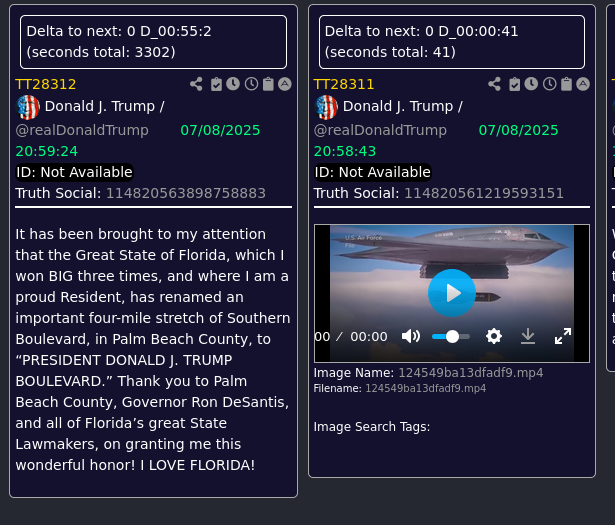Screen dimensions: 615x525
Task: Click Truth Social ID 114820563898758883
Action: click(x=186, y=193)
